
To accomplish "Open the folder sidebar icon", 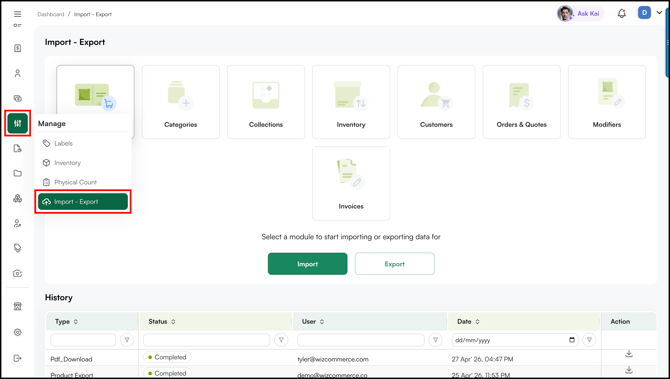I will [18, 173].
